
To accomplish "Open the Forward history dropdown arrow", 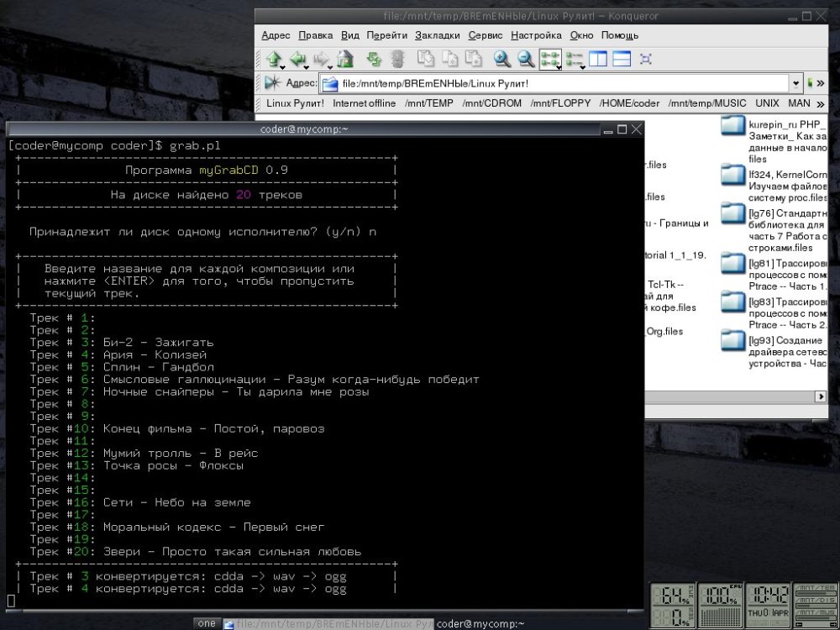I will [x=329, y=67].
